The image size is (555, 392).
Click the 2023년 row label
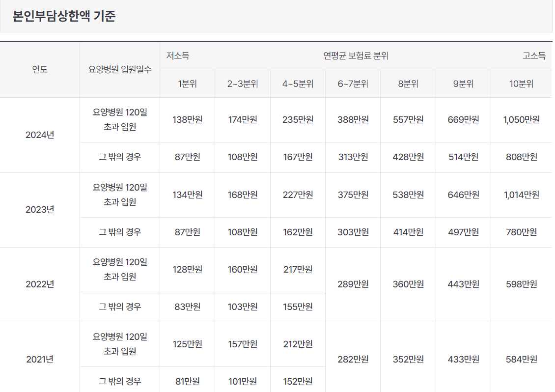tap(40, 209)
